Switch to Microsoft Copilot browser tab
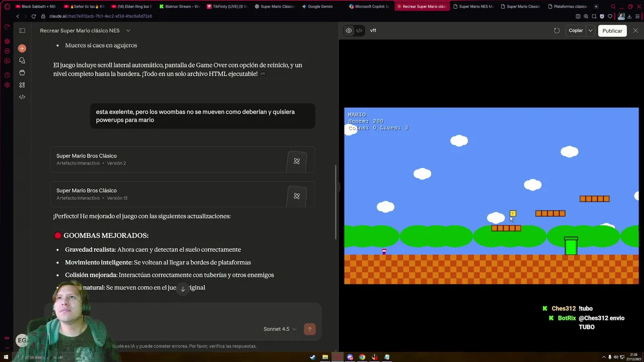The height and width of the screenshot is (362, 644). [x=369, y=7]
